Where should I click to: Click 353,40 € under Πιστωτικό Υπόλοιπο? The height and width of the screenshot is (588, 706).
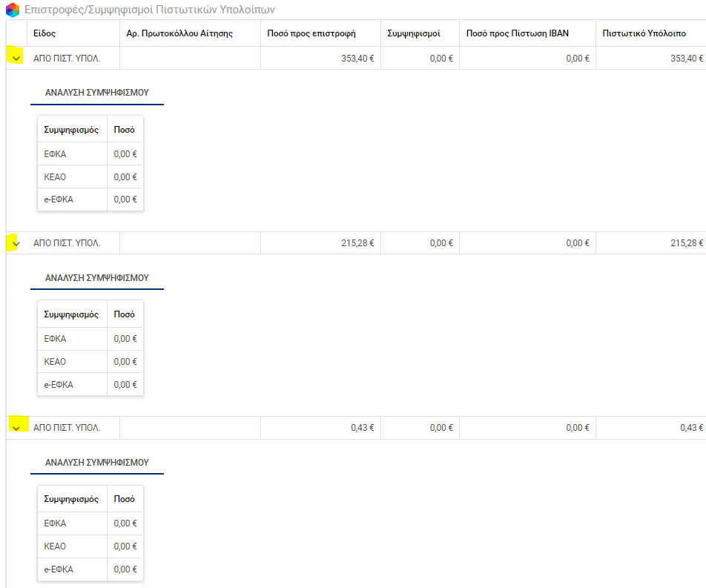(x=687, y=59)
